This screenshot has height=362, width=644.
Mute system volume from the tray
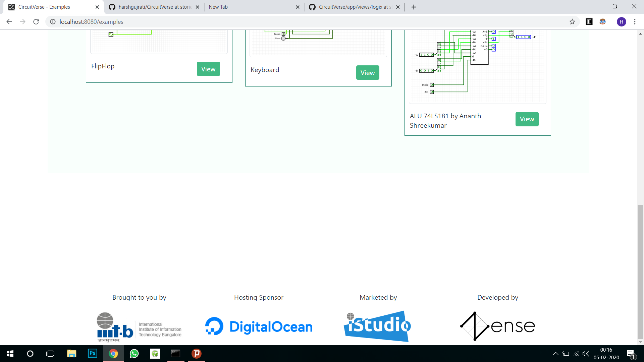tap(586, 354)
